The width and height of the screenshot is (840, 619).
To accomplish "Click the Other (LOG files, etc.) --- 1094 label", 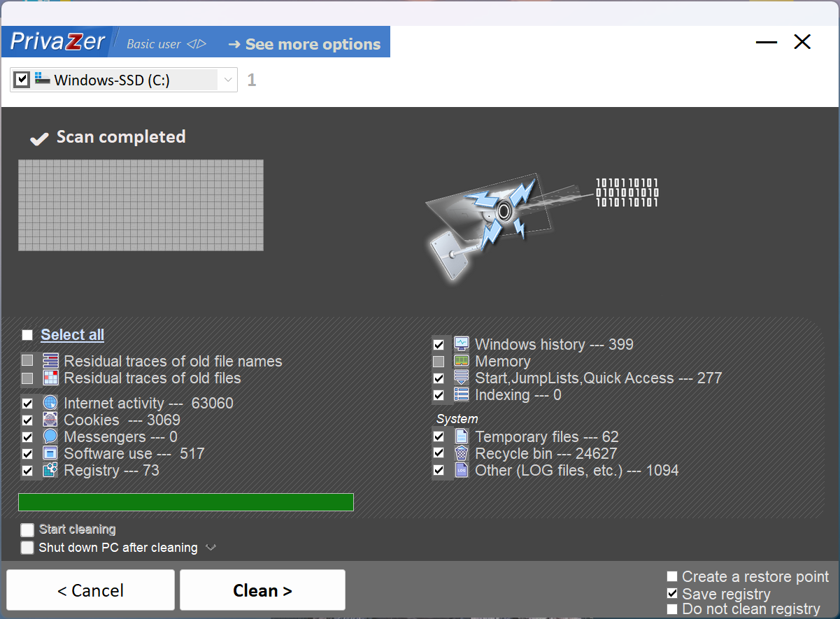I will pos(576,470).
